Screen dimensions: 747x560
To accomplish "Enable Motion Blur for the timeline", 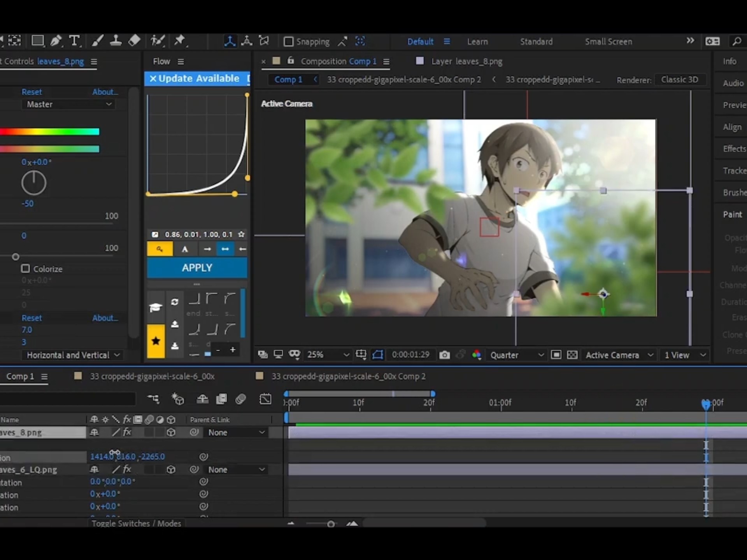I will (x=241, y=399).
